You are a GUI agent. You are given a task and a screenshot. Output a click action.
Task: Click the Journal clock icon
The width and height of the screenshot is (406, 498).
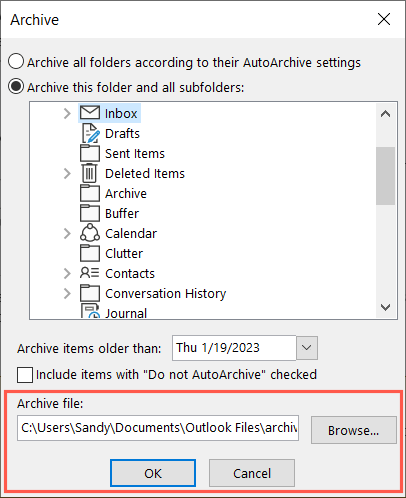click(x=90, y=311)
